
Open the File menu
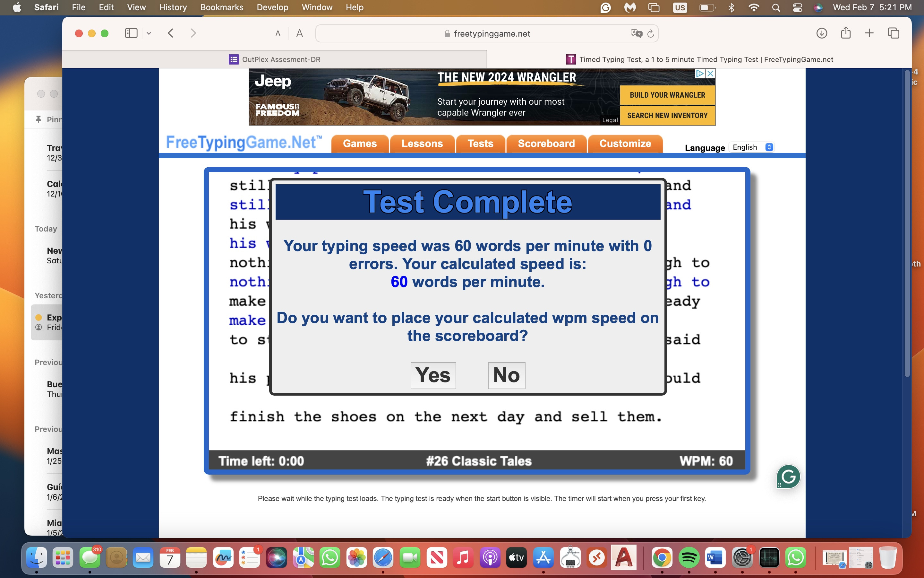[79, 7]
